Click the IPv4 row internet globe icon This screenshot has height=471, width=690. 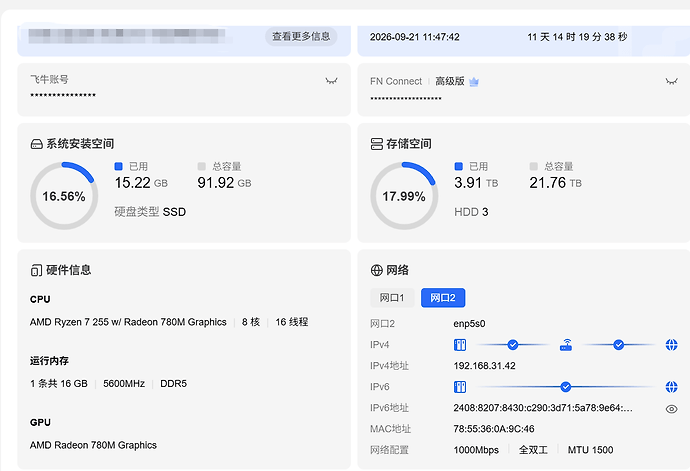(672, 345)
